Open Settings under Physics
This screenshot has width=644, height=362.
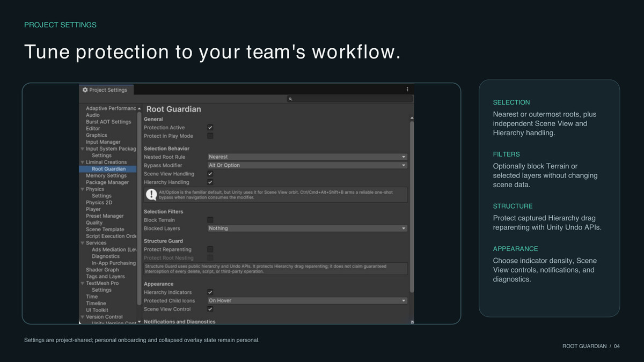click(x=101, y=196)
